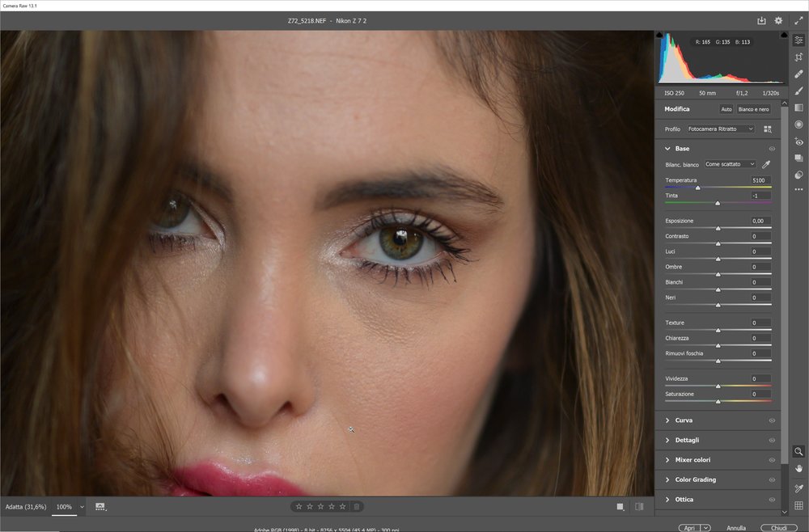Screen dimensions: 809x532
Task: Toggle visibility eye of Dettagli panel
Action: coord(772,441)
